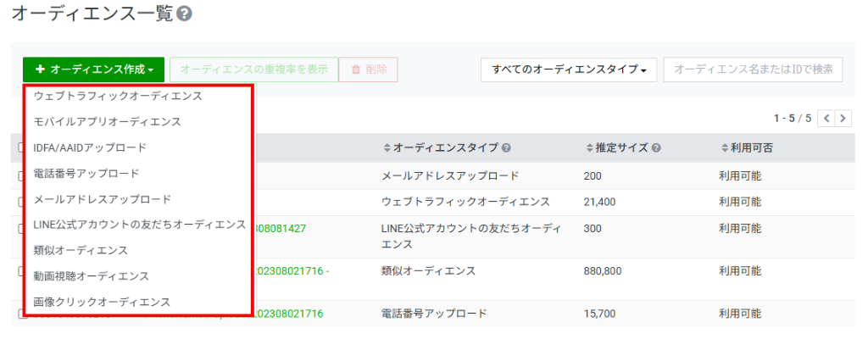Focus the オーディエンス名またはIDで検索 search field

(x=753, y=69)
